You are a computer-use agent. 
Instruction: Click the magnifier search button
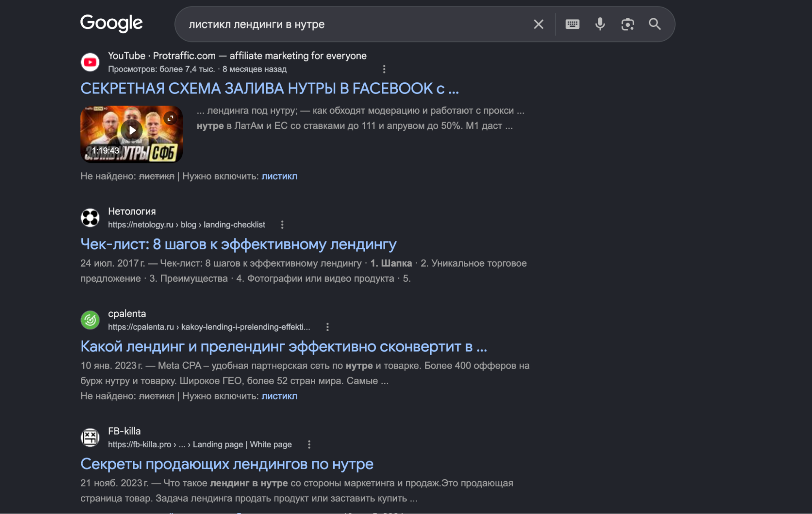click(655, 24)
